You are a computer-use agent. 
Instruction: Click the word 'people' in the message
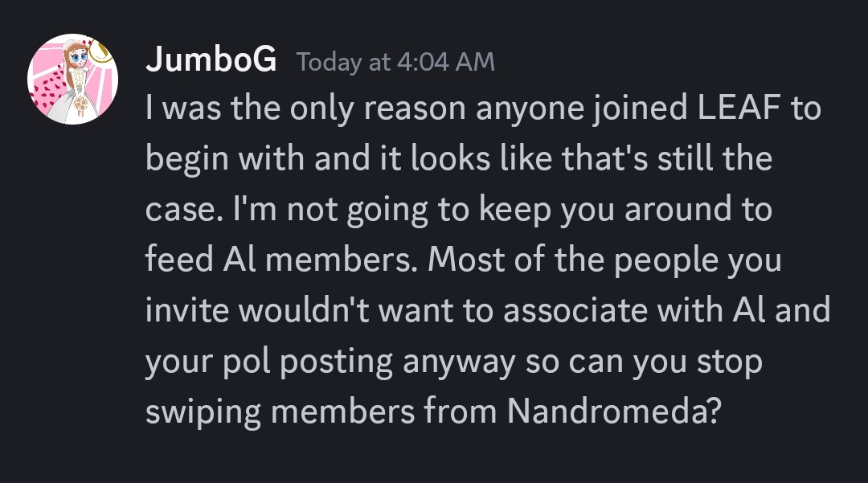[666, 260]
